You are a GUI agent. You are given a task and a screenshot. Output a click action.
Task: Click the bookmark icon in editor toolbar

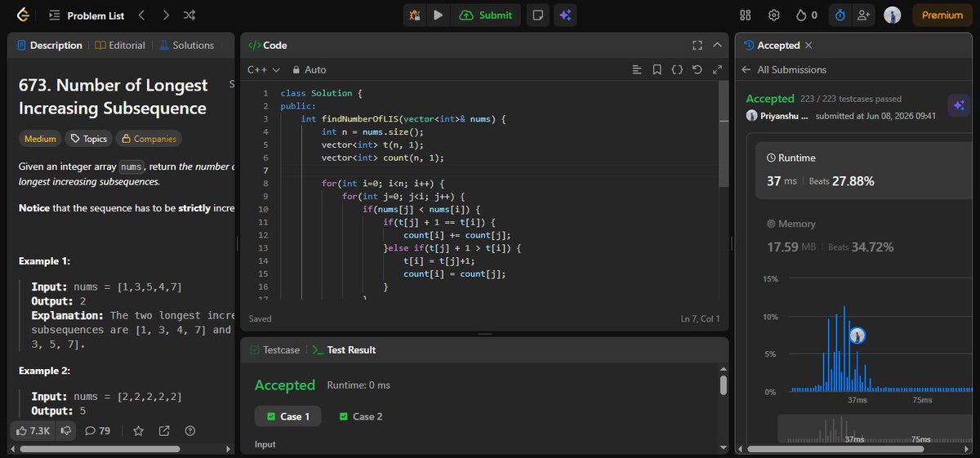coord(657,70)
